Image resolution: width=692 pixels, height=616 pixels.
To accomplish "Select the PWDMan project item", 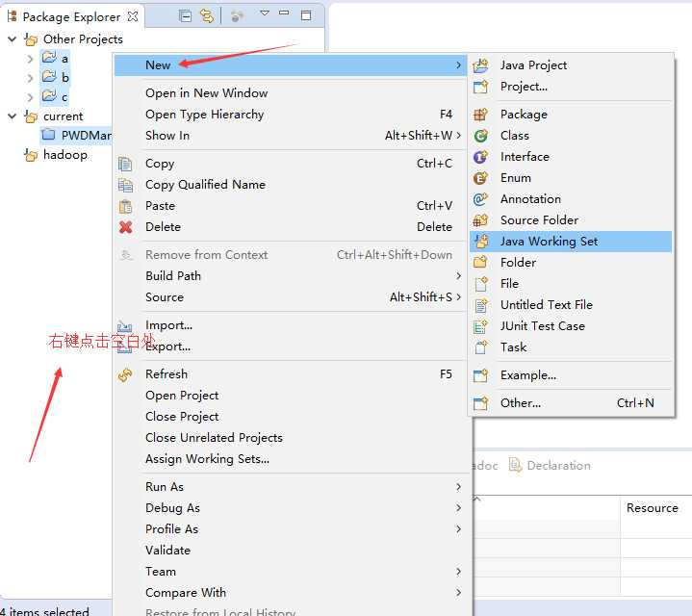I will (x=76, y=135).
